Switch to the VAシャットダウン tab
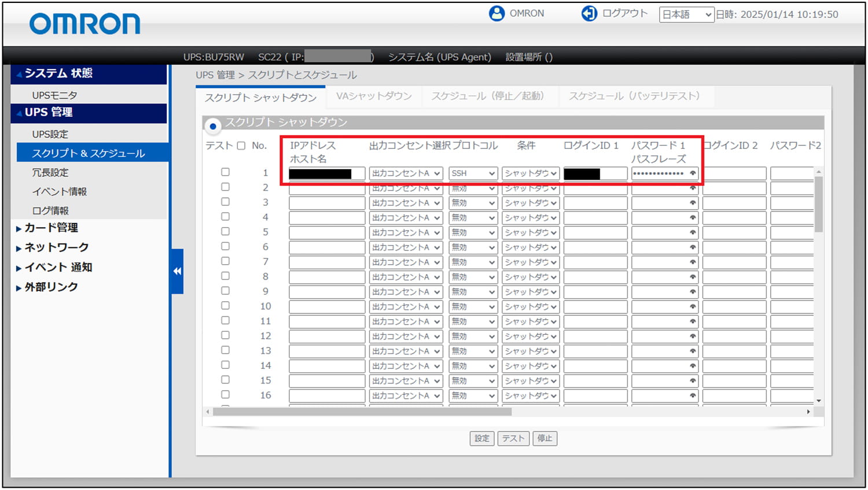The image size is (868, 490). pos(374,96)
